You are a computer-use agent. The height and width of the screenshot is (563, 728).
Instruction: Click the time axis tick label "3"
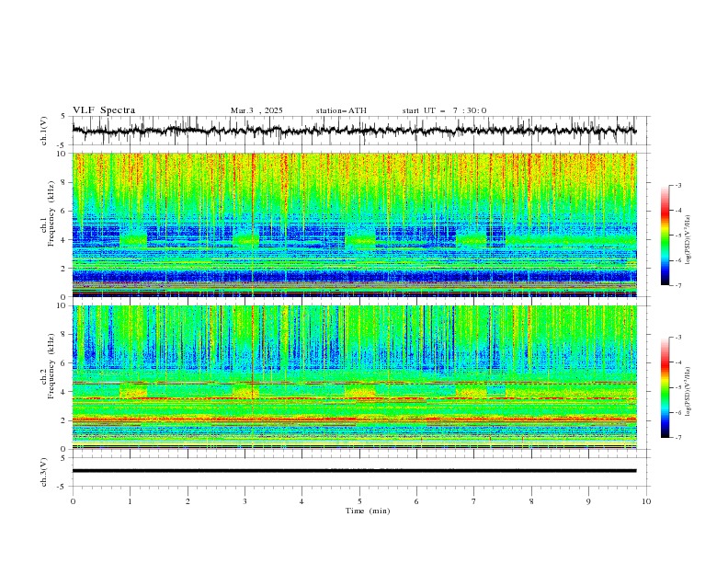coord(245,501)
